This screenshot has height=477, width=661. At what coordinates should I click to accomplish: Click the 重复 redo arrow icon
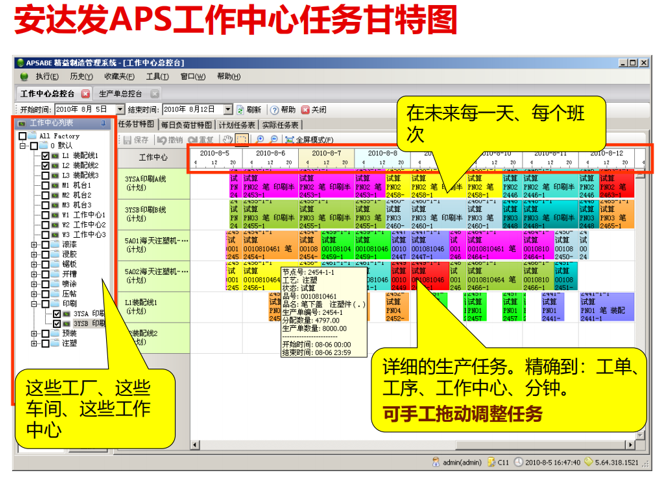point(193,140)
